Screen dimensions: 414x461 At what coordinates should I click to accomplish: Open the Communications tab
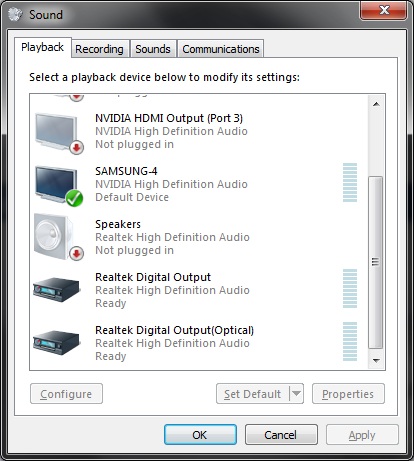click(221, 49)
